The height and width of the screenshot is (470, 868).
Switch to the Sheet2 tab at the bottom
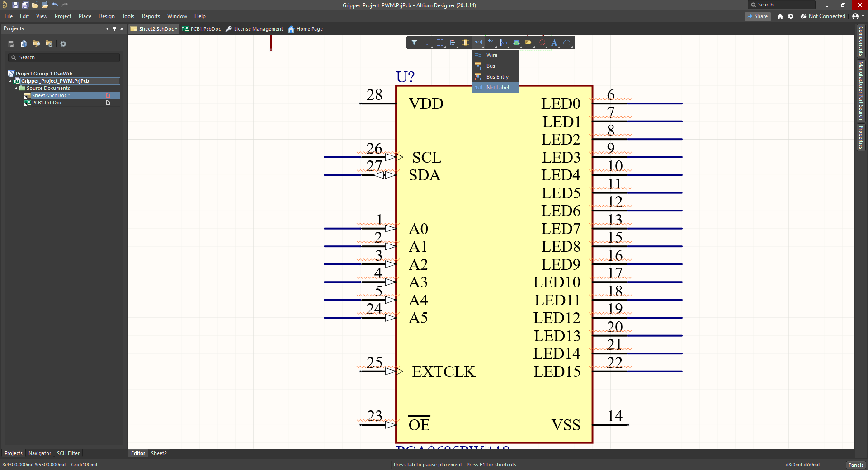tap(159, 453)
